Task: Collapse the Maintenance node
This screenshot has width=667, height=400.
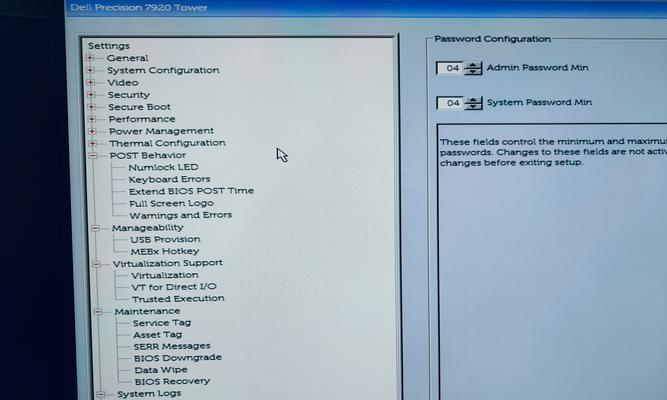Action: click(98, 312)
